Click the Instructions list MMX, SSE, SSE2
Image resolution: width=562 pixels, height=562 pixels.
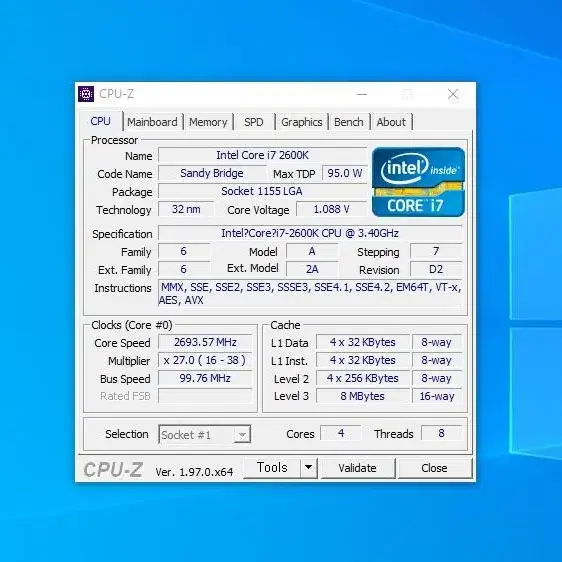click(310, 294)
